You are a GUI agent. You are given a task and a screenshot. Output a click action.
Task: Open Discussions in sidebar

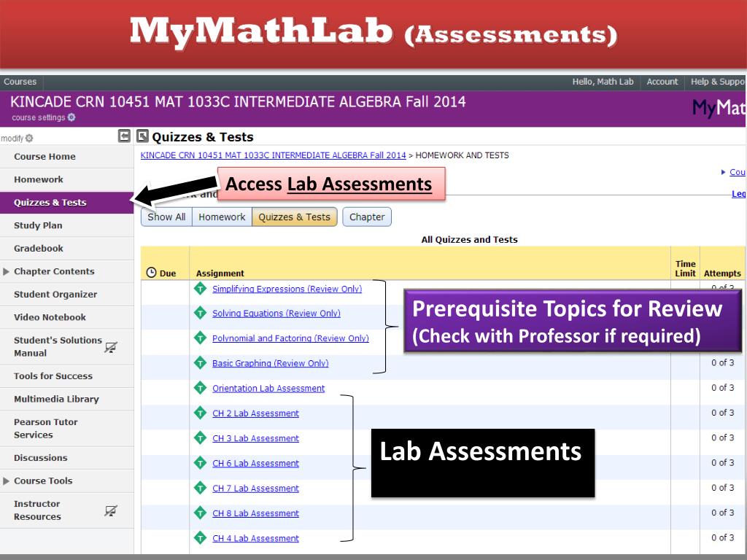(x=66, y=458)
